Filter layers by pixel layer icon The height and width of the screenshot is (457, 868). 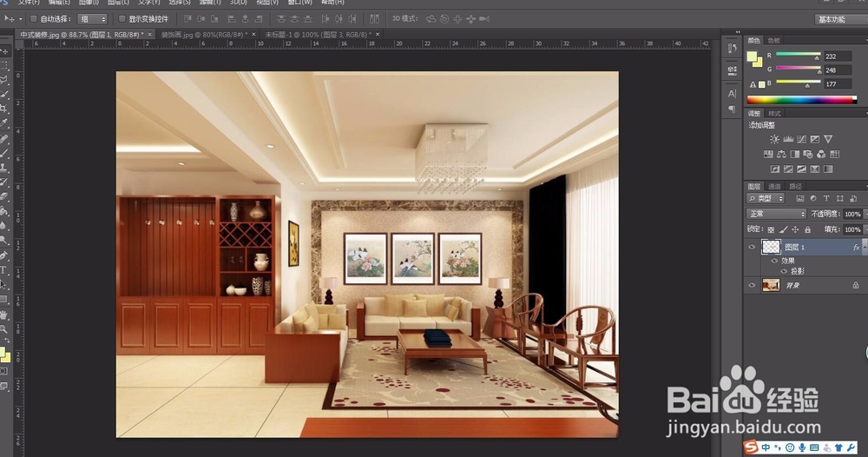[800, 198]
